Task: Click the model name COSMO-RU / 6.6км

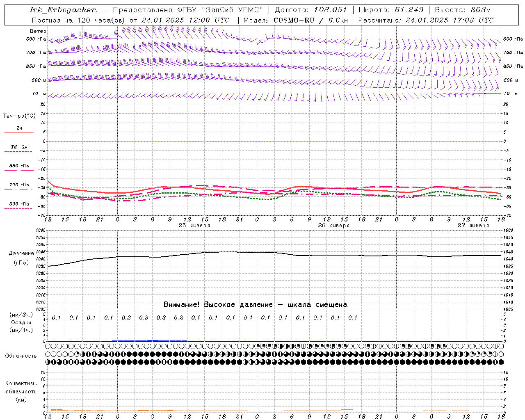Action: pos(310,20)
